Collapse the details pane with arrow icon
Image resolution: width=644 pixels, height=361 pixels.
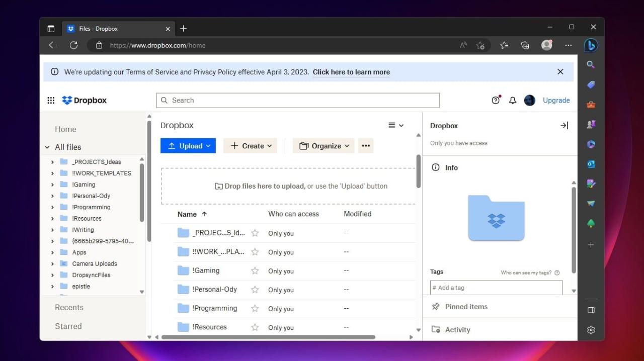coord(564,126)
